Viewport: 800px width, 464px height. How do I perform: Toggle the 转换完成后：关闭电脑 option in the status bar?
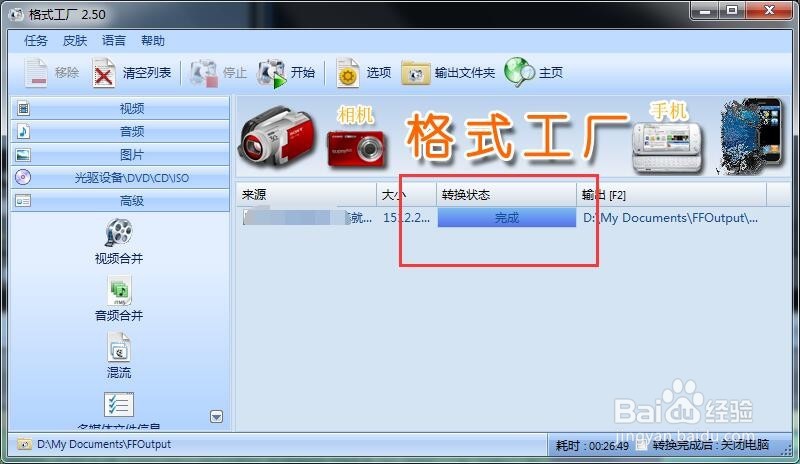pos(711,445)
